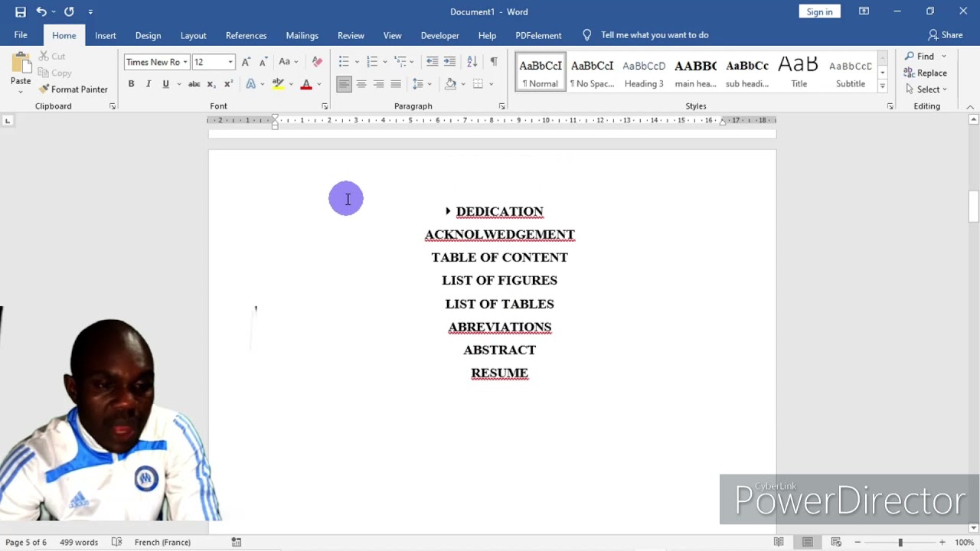Switch to the Insert tab

[x=106, y=35]
